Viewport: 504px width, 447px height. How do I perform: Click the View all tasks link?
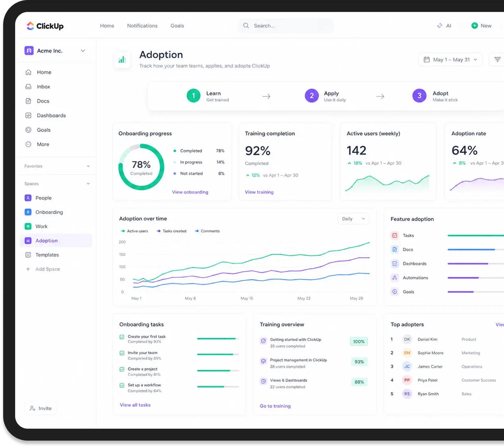135,405
